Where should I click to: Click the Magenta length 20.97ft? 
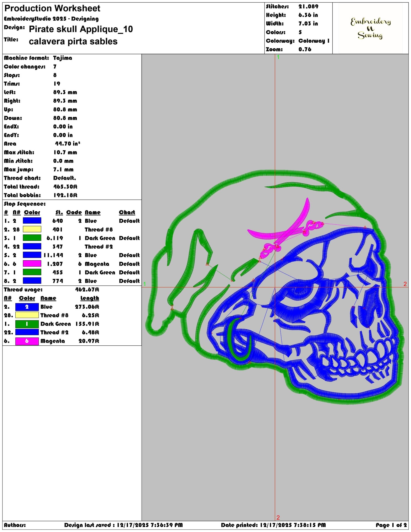89,341
